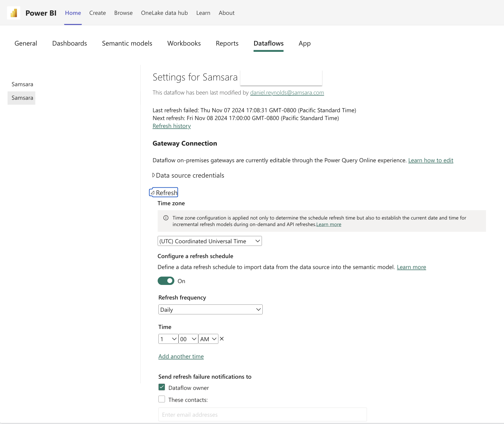The width and height of the screenshot is (504, 424).
Task: Click the Refresh icon button
Action: click(x=153, y=193)
